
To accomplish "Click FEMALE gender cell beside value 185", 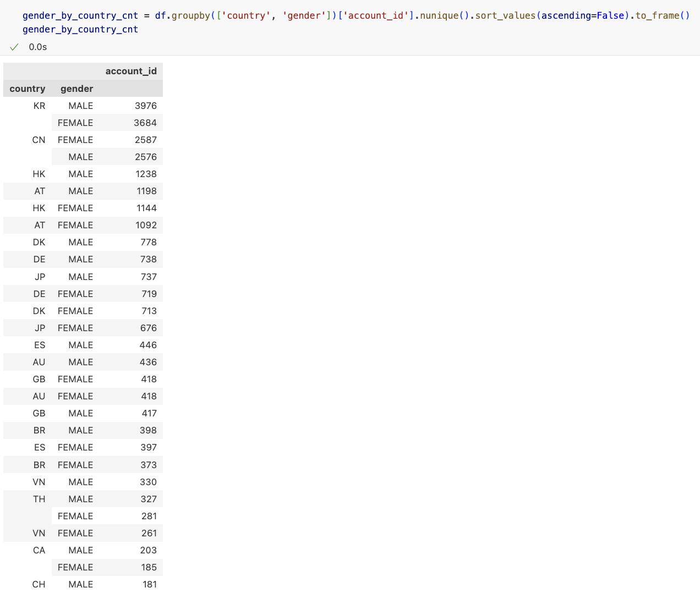I will tap(75, 567).
